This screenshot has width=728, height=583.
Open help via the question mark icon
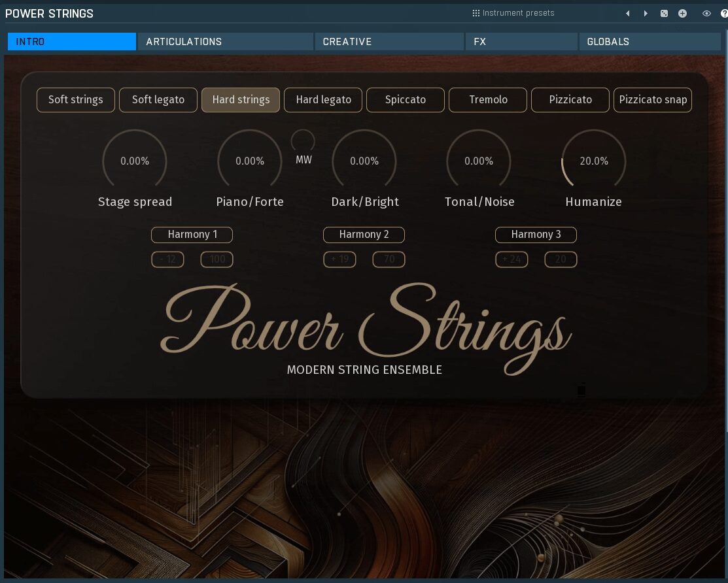723,13
